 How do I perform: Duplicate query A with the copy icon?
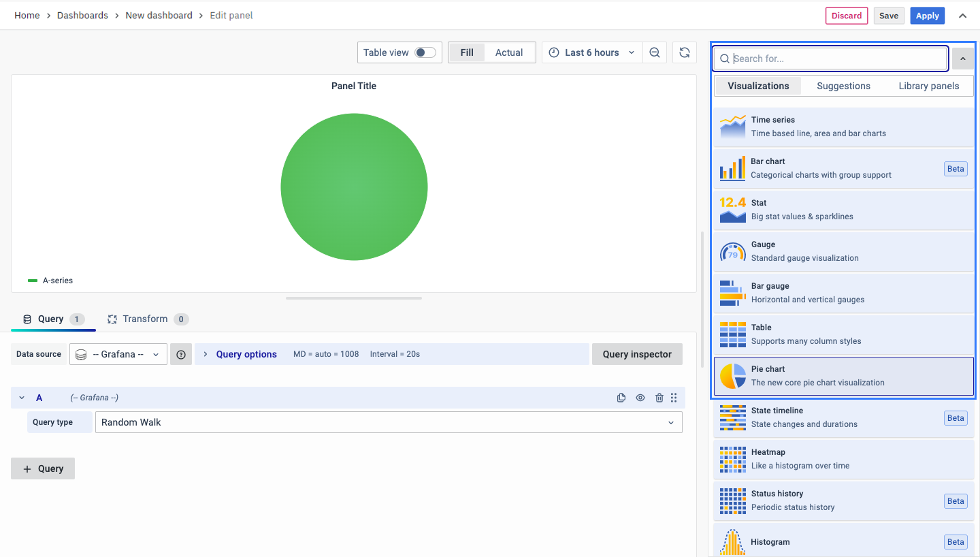click(621, 398)
